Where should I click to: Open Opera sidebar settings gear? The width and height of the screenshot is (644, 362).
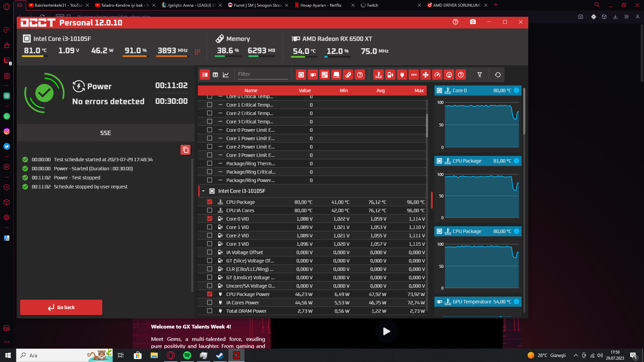[x=7, y=218]
